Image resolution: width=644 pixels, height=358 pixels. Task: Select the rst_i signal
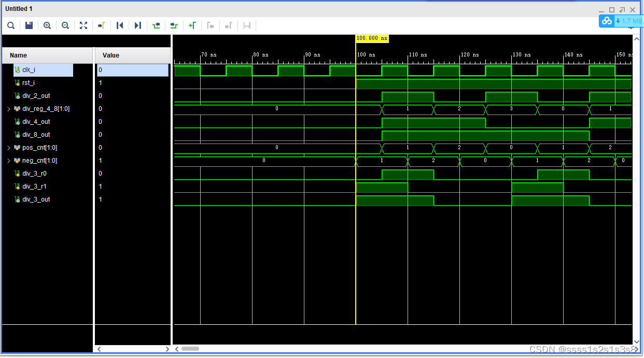click(29, 83)
